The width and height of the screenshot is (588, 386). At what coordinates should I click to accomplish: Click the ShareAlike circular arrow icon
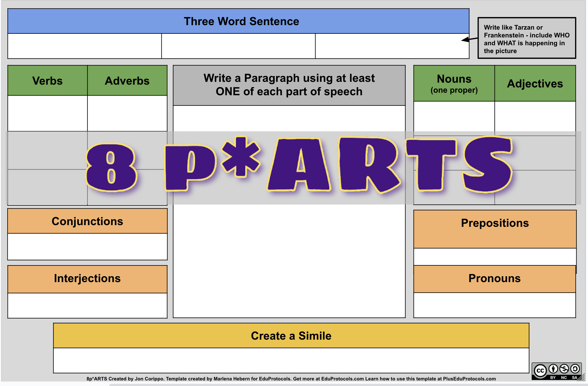tap(575, 369)
